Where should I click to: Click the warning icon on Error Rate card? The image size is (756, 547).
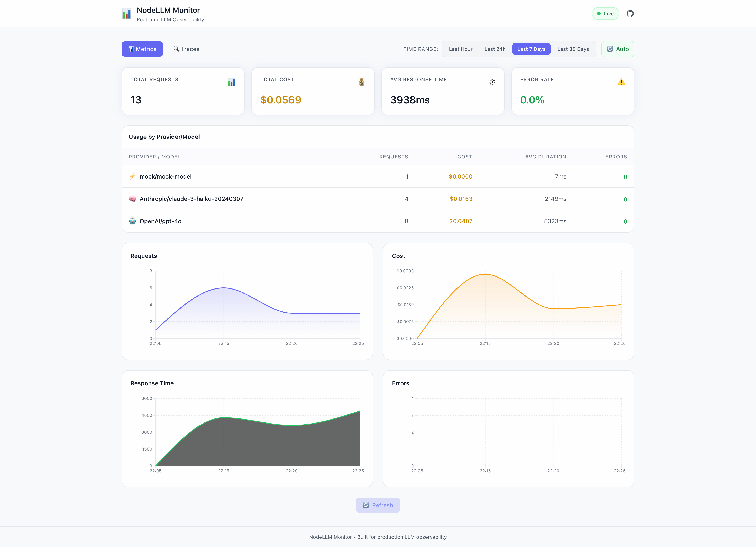coord(622,82)
